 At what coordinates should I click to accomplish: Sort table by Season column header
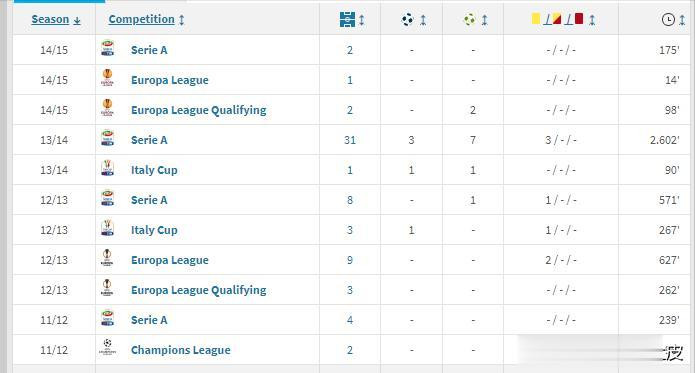point(50,19)
